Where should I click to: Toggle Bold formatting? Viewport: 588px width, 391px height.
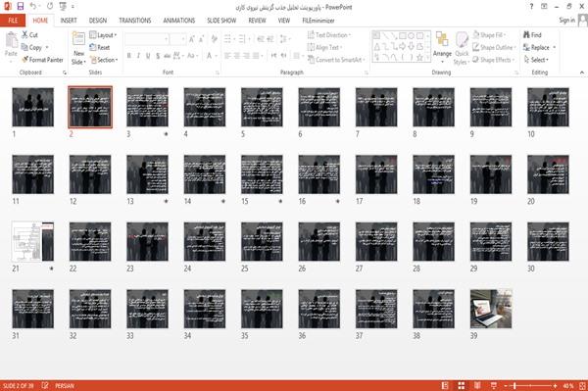[129, 56]
